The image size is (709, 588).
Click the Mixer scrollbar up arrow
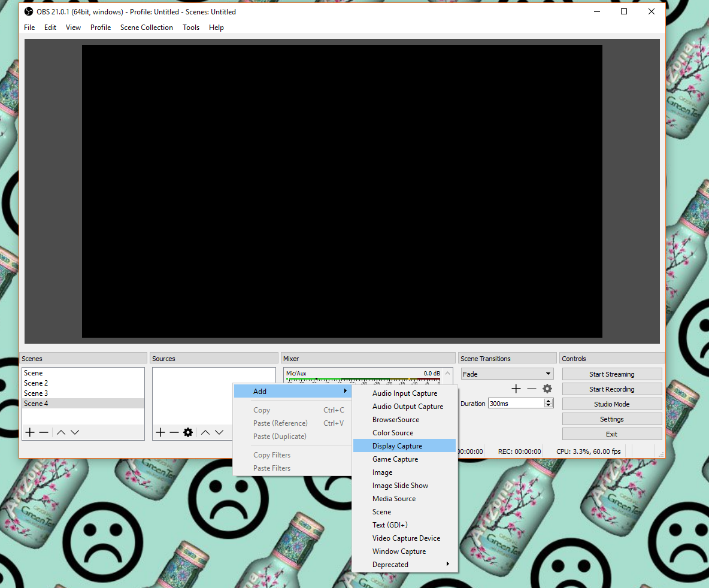pos(448,374)
